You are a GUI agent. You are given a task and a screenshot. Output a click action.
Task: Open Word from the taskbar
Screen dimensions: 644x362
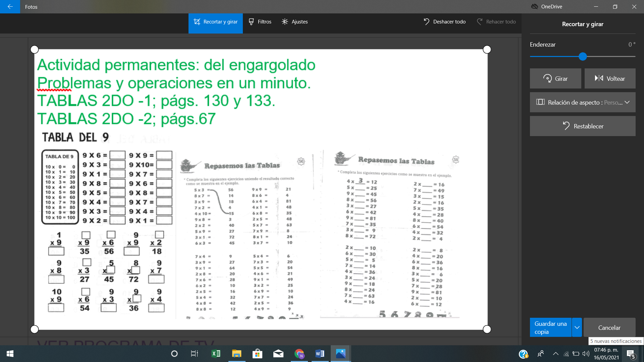320,354
